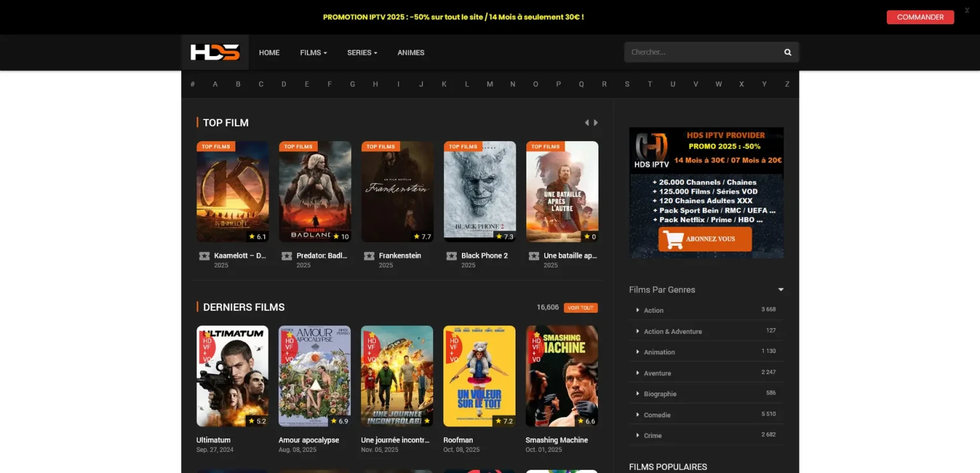Image resolution: width=980 pixels, height=473 pixels.
Task: Click the Promotion IPTV 2025 banner text
Action: [x=454, y=17]
